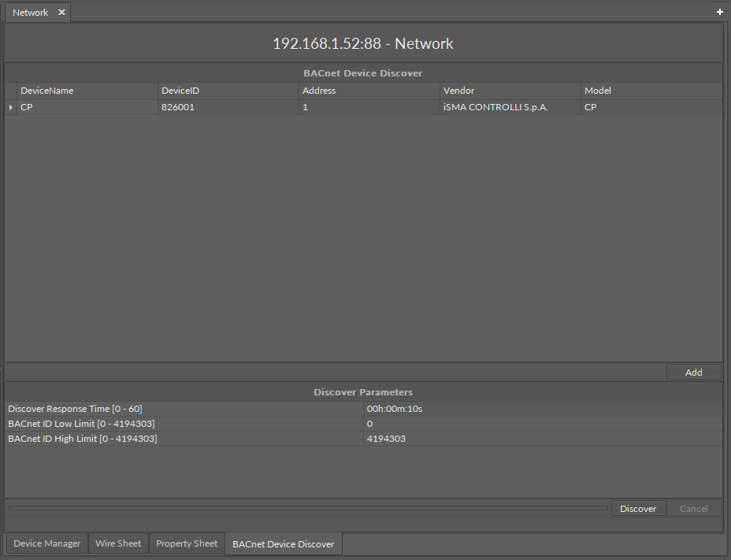Switch to Device Manager tab

tap(47, 543)
